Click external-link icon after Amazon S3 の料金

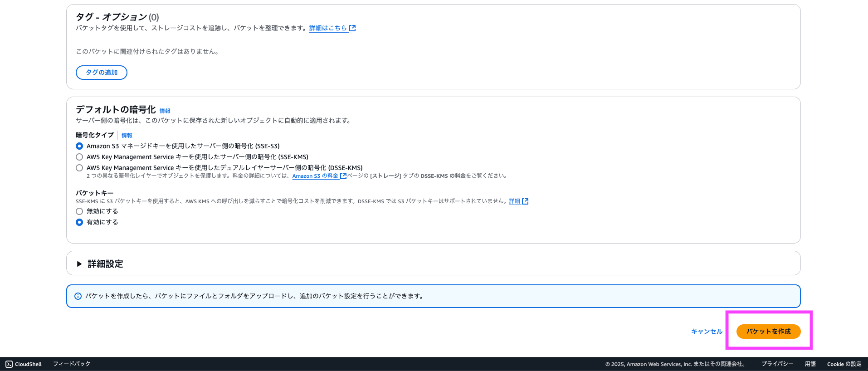pyautogui.click(x=343, y=176)
